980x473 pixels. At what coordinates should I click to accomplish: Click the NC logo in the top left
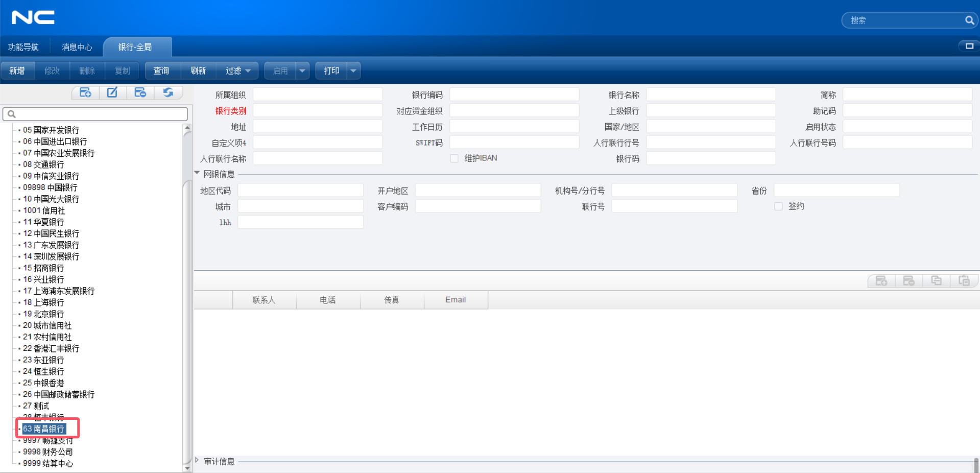click(x=32, y=17)
